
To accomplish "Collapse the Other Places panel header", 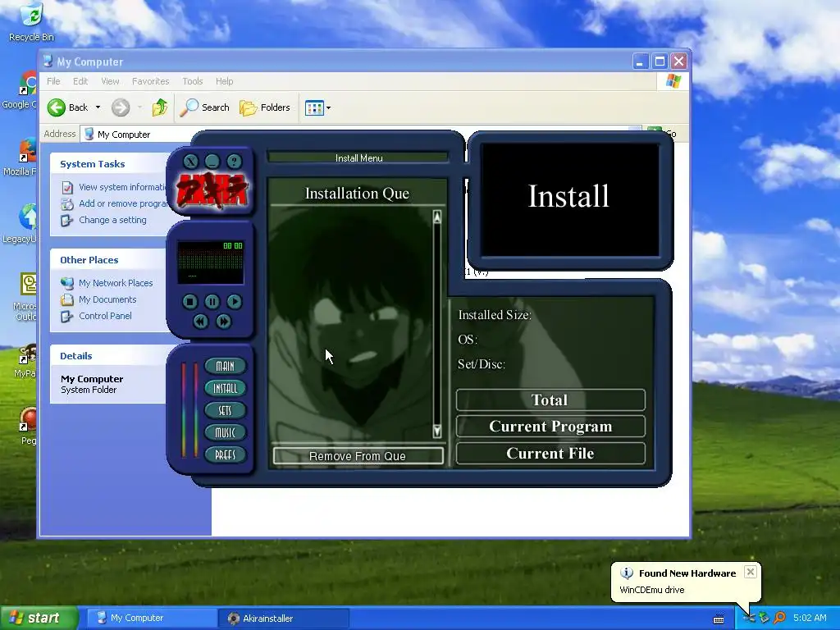I will point(109,260).
